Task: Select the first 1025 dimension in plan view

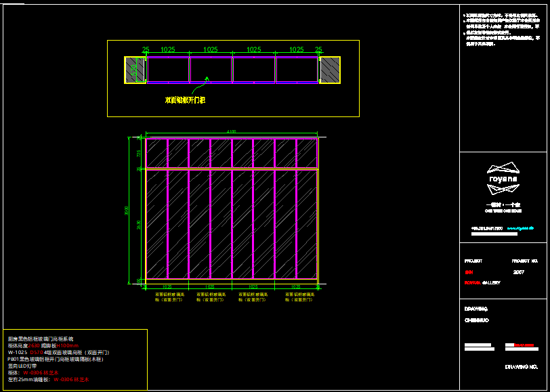Action: tap(168, 50)
